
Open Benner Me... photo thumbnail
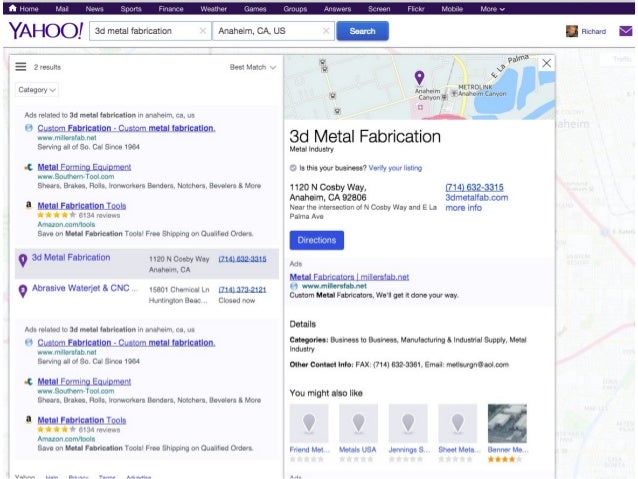(507, 423)
